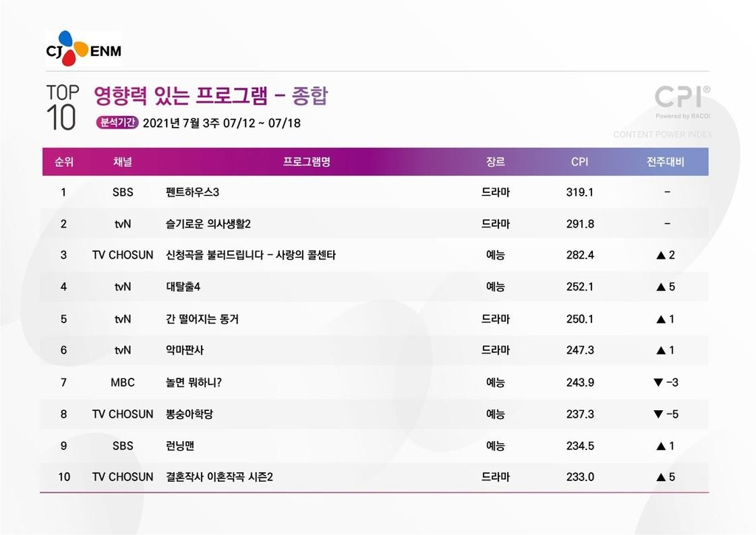Click the up arrow in 악마판사 row
This screenshot has width=756, height=535.
point(660,350)
